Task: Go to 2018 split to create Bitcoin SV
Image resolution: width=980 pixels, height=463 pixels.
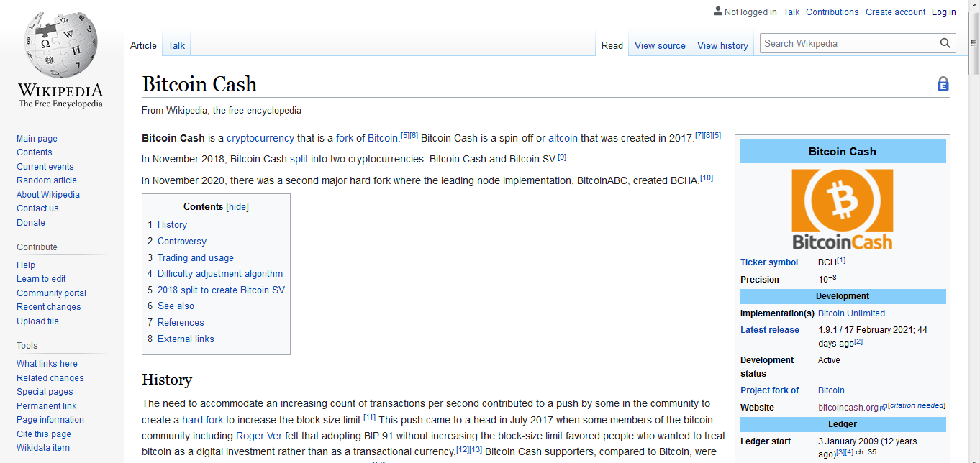Action: pyautogui.click(x=221, y=290)
